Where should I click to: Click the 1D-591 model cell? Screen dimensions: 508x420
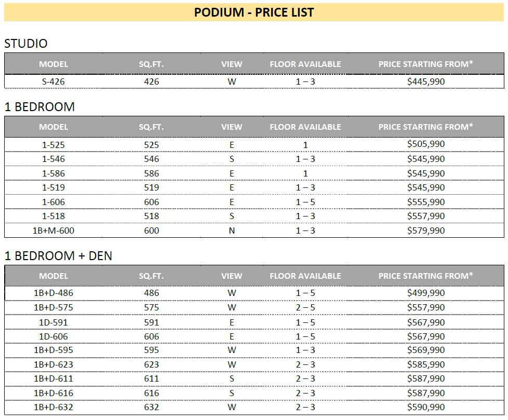(54, 322)
